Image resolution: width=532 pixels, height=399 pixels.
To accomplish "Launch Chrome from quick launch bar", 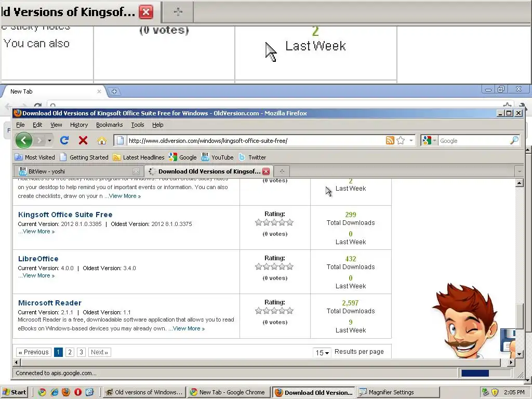I will pyautogui.click(x=42, y=392).
